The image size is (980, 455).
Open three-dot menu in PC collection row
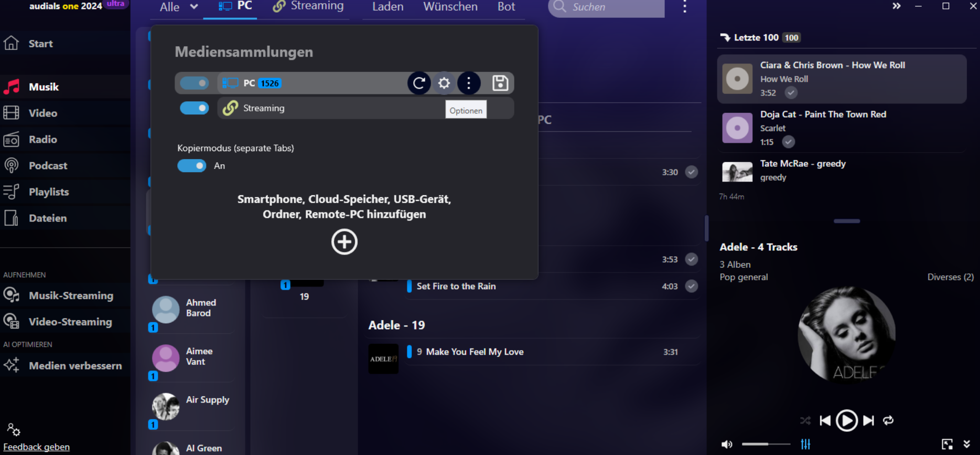[469, 83]
